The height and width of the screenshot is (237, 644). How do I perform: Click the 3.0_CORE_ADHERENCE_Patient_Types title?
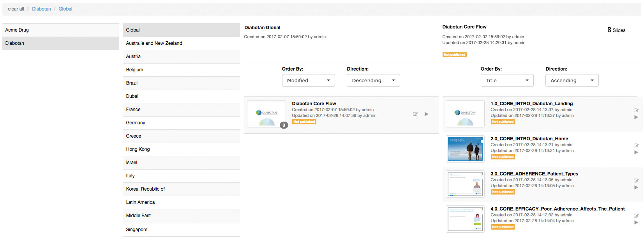534,174
